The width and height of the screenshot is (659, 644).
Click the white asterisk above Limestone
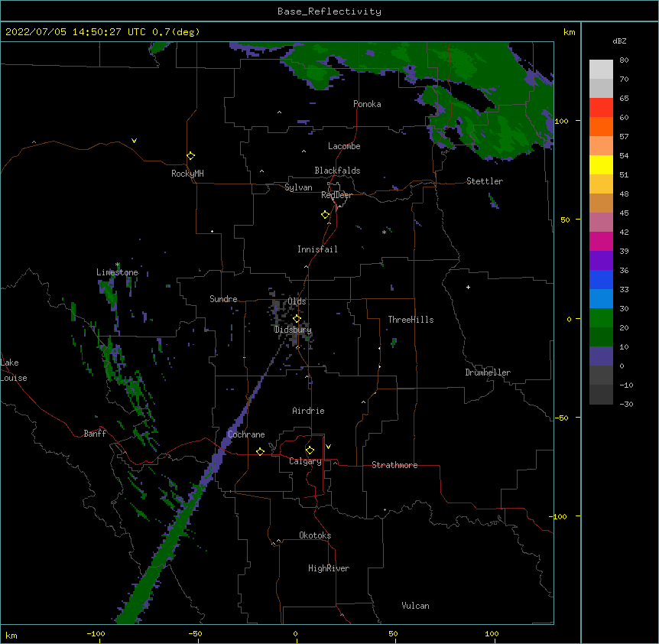click(118, 265)
